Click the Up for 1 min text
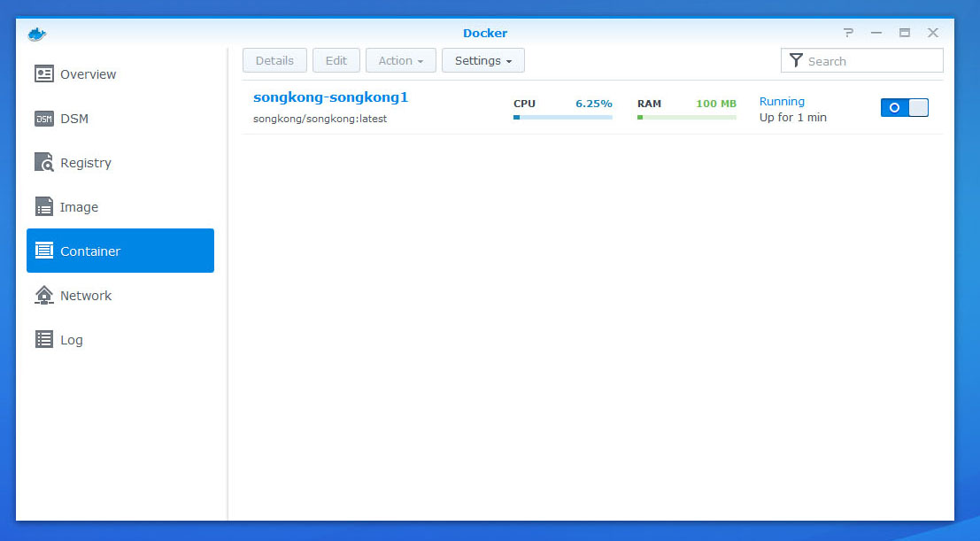The height and width of the screenshot is (541, 980). [x=792, y=117]
